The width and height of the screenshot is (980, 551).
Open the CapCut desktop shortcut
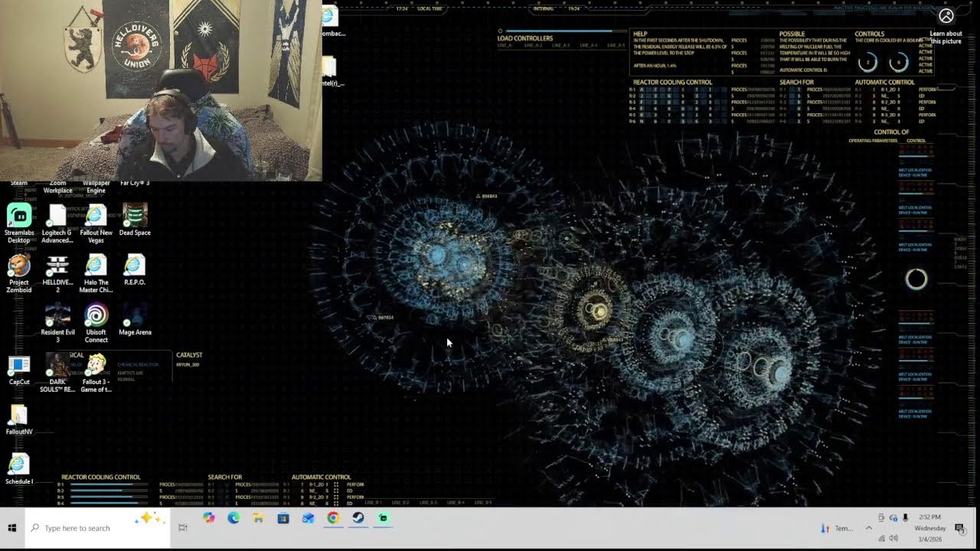click(x=19, y=370)
